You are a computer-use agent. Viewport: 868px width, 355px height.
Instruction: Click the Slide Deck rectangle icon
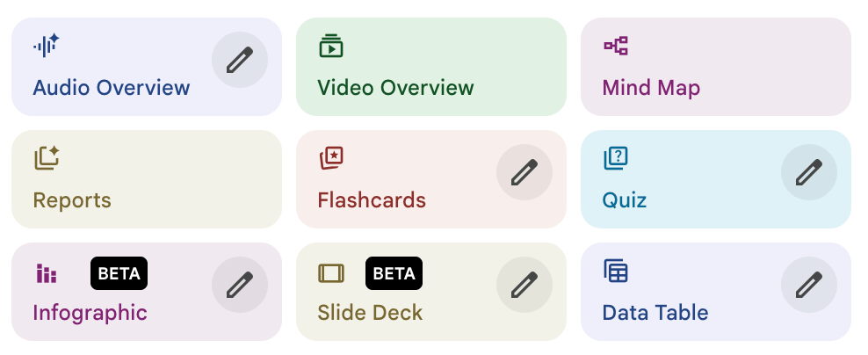[331, 273]
